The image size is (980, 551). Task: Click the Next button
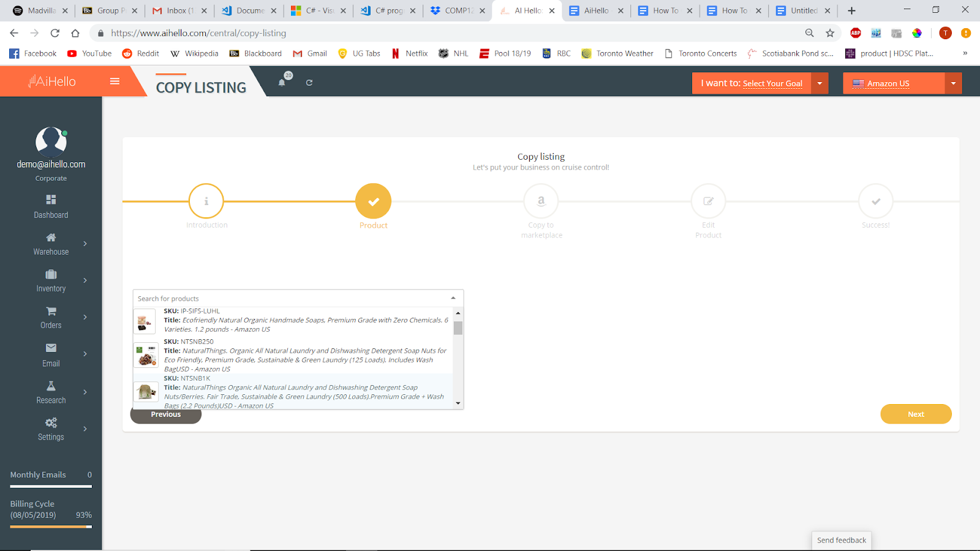pos(916,414)
